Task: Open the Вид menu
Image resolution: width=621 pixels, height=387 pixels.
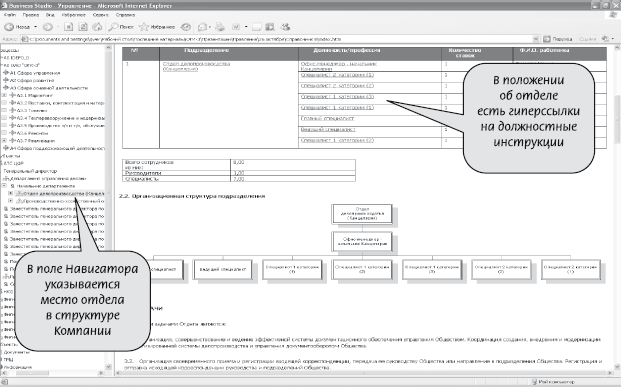Action: [50, 15]
